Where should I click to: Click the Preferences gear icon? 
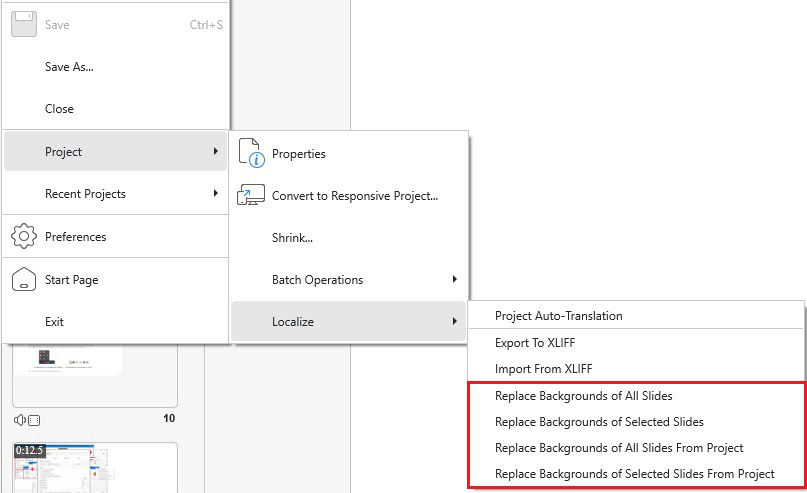point(24,237)
